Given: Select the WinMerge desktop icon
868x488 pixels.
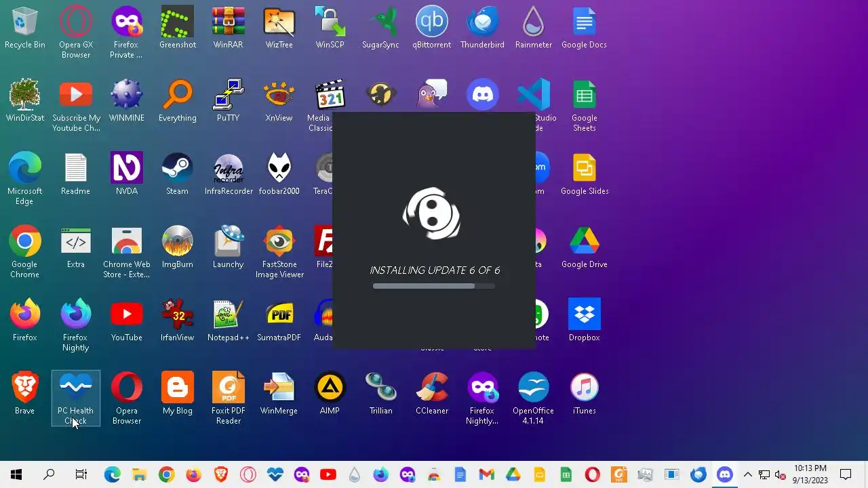Looking at the screenshot, I should point(279,394).
